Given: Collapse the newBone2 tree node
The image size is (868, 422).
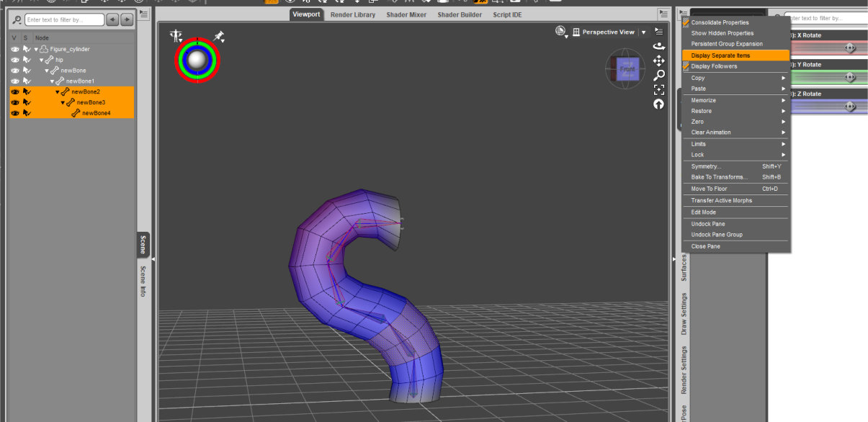Looking at the screenshot, I should click(58, 91).
